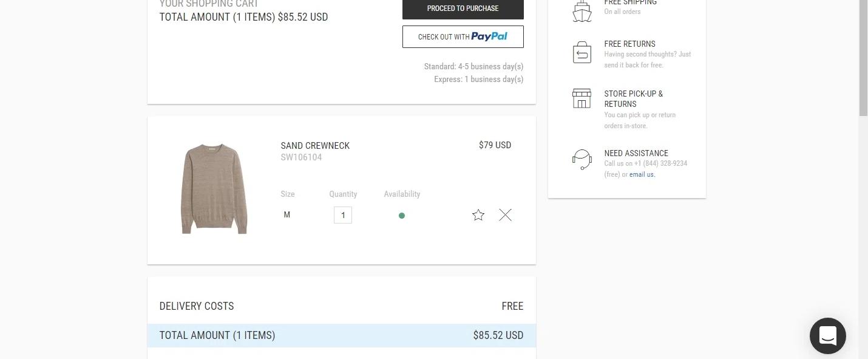This screenshot has height=359, width=868.
Task: Click the Need Assistance heading
Action: [x=636, y=153]
